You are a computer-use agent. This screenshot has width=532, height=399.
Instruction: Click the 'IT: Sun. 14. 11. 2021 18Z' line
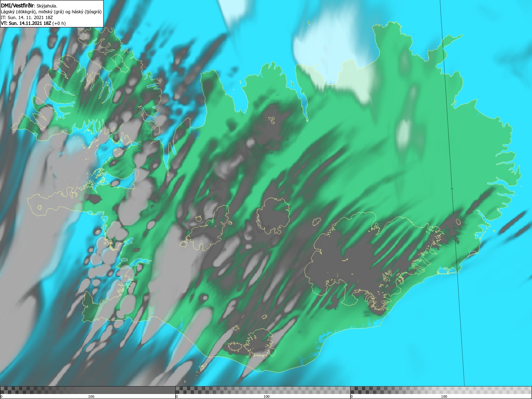[27, 17]
